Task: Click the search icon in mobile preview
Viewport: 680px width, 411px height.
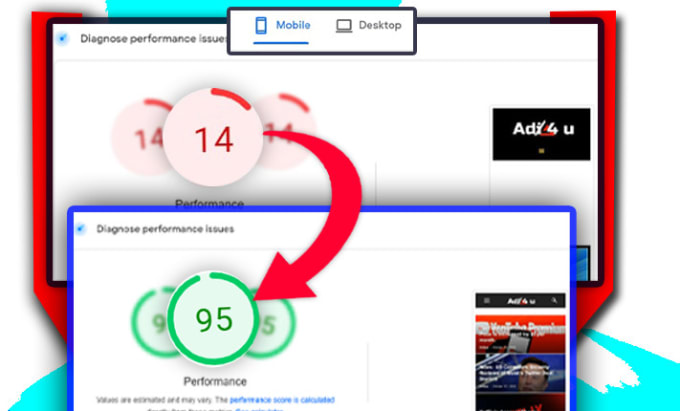Action: (x=554, y=300)
